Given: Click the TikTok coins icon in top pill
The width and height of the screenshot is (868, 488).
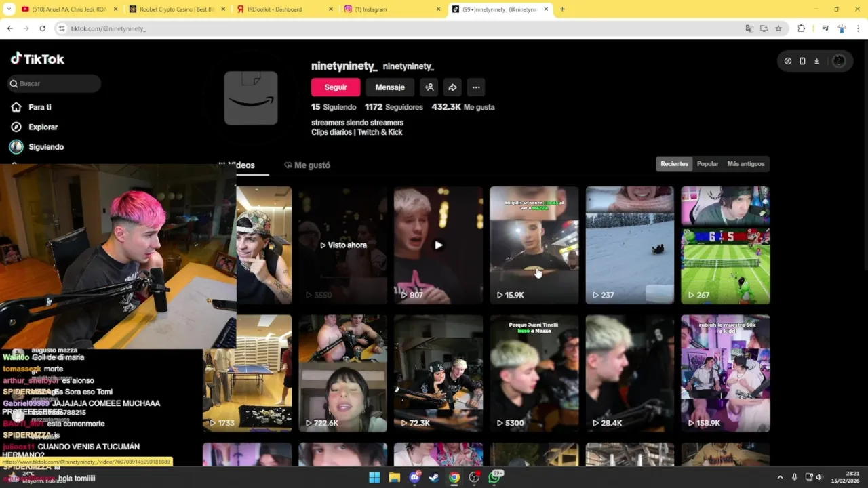Looking at the screenshot, I should (x=787, y=61).
